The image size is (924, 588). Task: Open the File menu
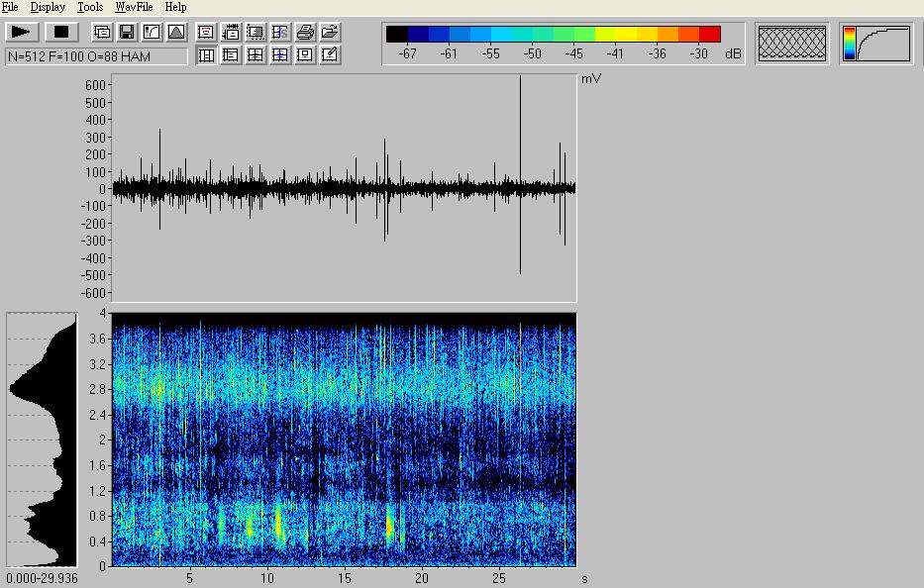coord(10,7)
